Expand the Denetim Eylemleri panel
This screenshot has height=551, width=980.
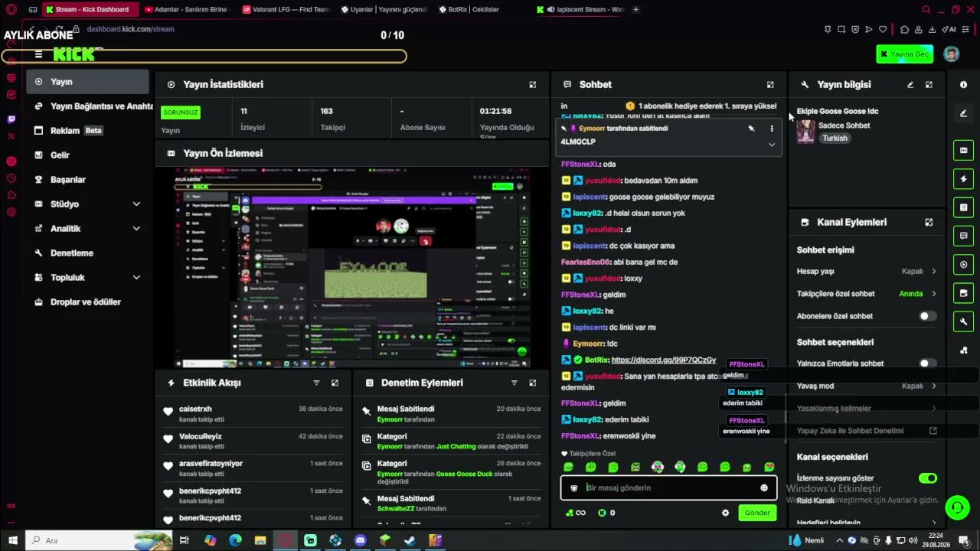point(533,383)
